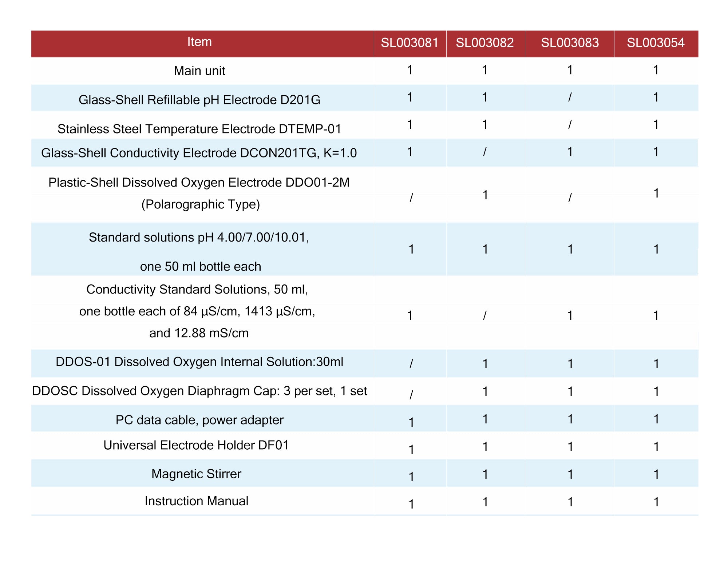The image size is (728, 570).
Task: Click the Item column header
Action: pyautogui.click(x=199, y=42)
